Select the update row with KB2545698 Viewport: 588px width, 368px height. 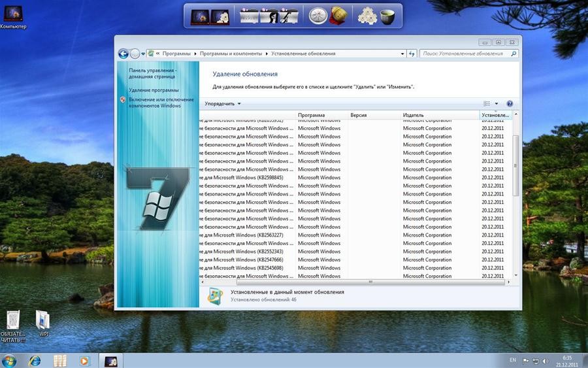[x=355, y=268]
